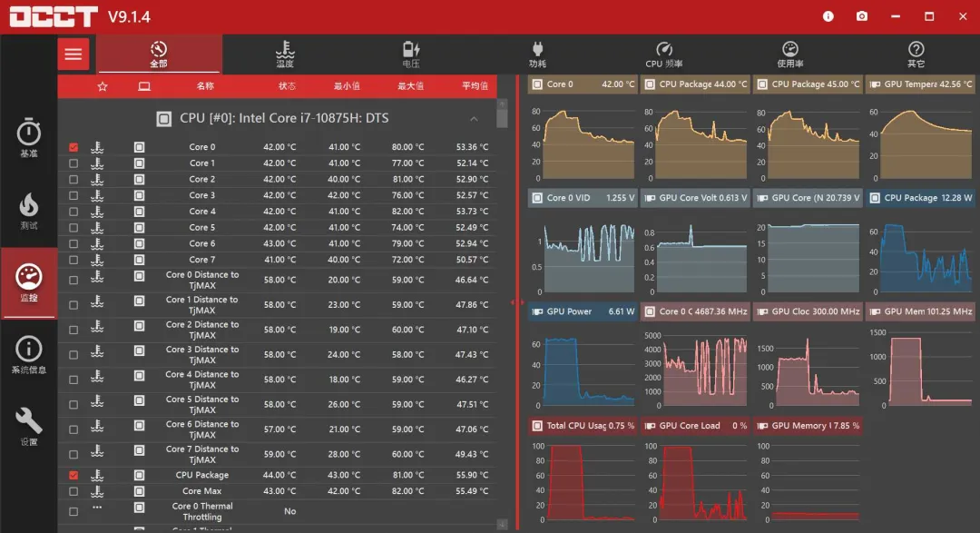This screenshot has height=533, width=980.
Task: Take a screenshot with the camera icon
Action: coord(862,16)
